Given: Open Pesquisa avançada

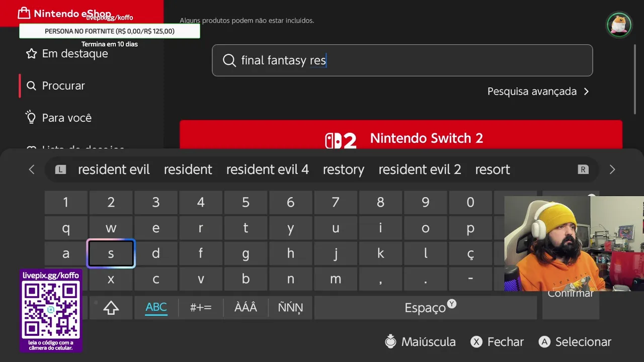Looking at the screenshot, I should pos(538,92).
